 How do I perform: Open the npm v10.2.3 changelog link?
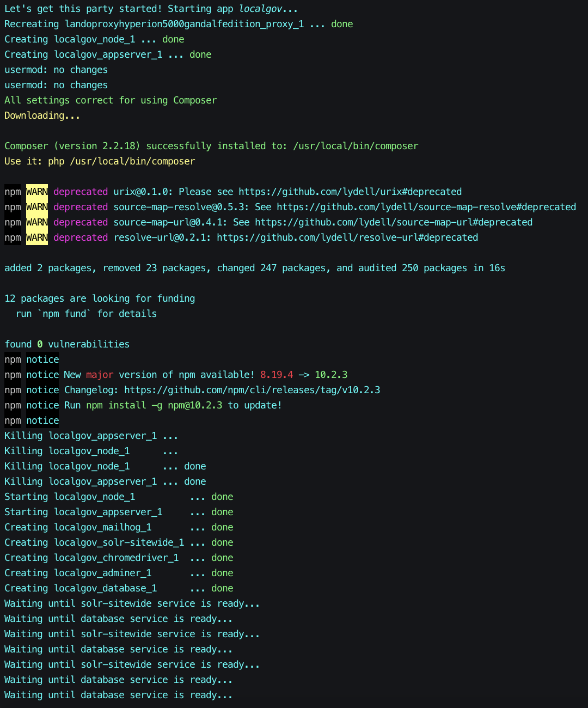pyautogui.click(x=252, y=389)
